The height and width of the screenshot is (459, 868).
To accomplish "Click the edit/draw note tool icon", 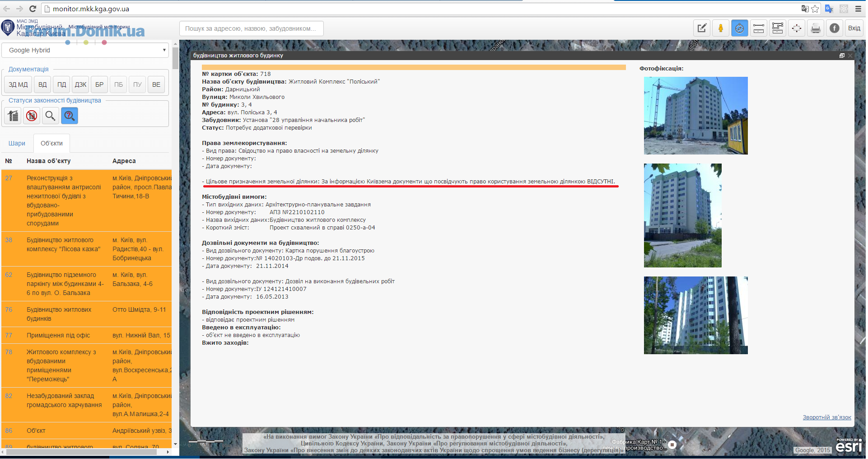I will (702, 28).
